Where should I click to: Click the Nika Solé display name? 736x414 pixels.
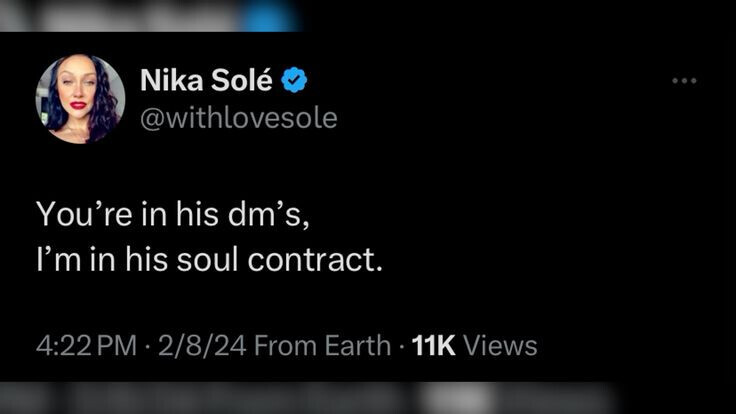pos(206,79)
